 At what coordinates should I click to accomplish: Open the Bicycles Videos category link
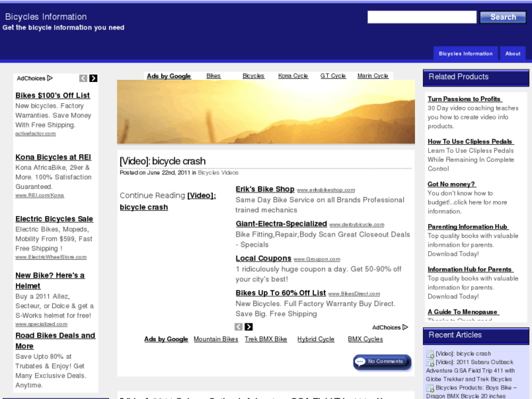[218, 173]
